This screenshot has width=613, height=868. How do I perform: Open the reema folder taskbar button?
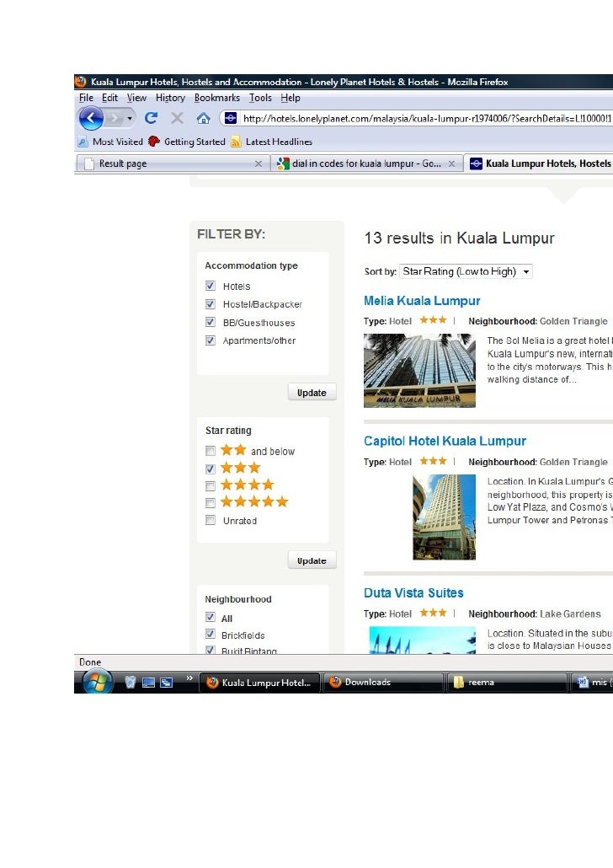[507, 683]
